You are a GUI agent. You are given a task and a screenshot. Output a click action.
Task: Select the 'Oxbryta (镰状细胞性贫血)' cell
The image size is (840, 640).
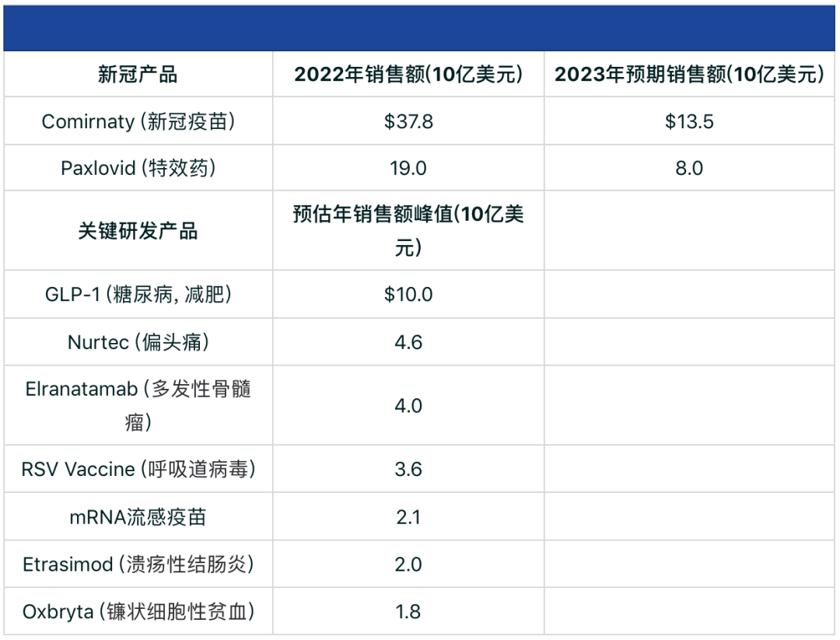pyautogui.click(x=138, y=611)
